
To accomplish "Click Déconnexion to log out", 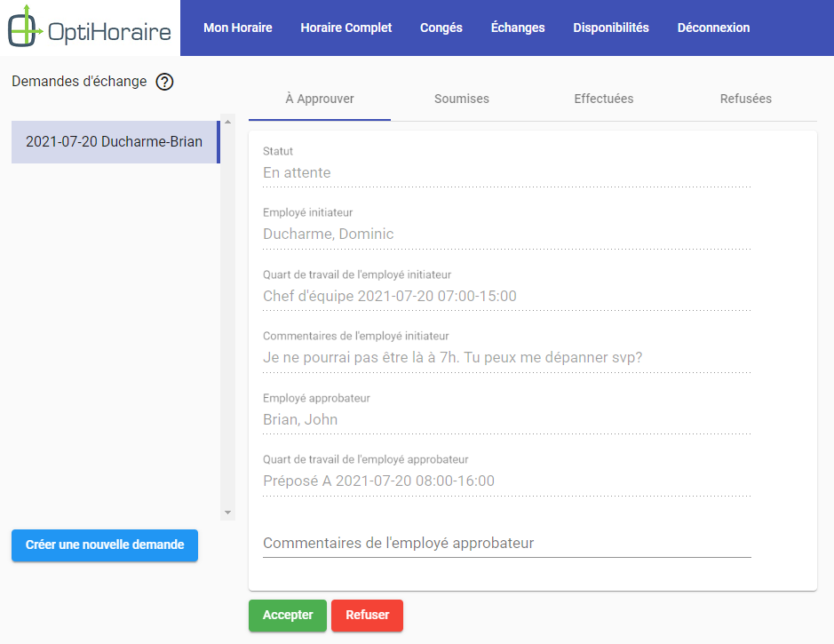I will [713, 28].
